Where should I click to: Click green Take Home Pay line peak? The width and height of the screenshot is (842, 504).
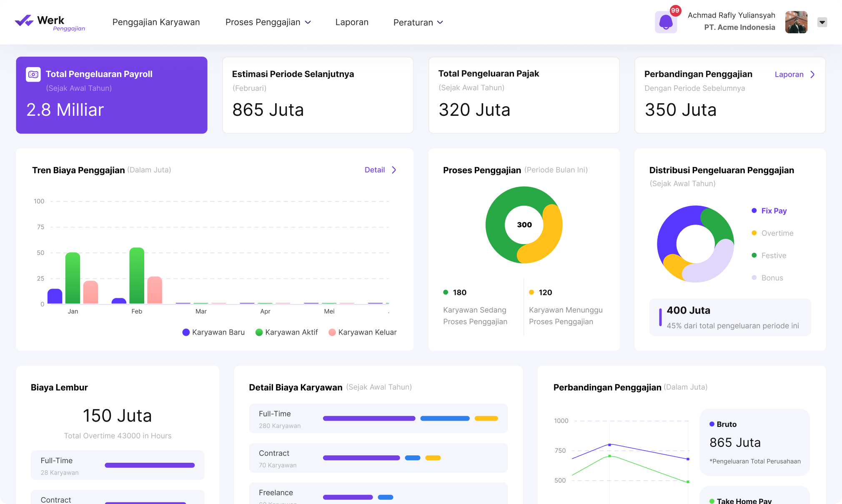point(609,456)
